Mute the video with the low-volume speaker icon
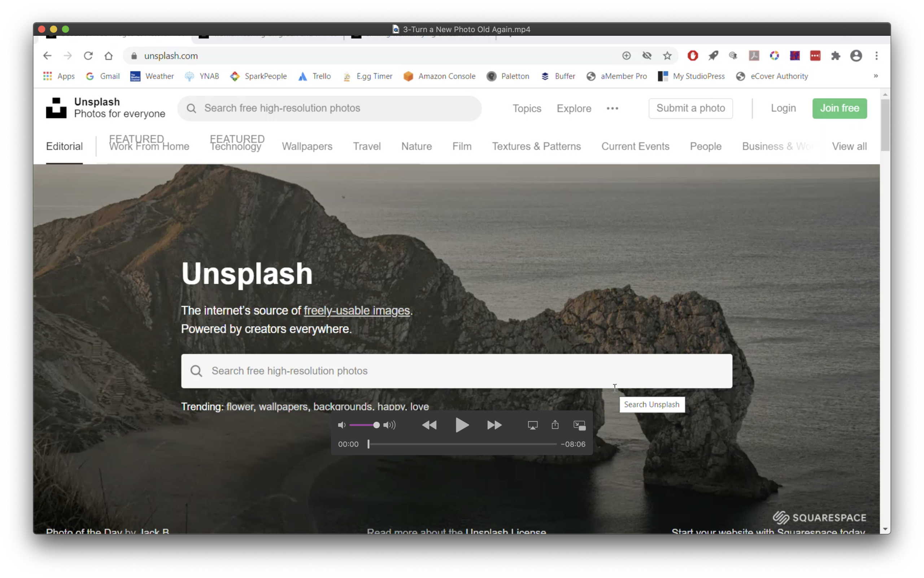Viewport: 924px width, 578px height. click(x=341, y=425)
